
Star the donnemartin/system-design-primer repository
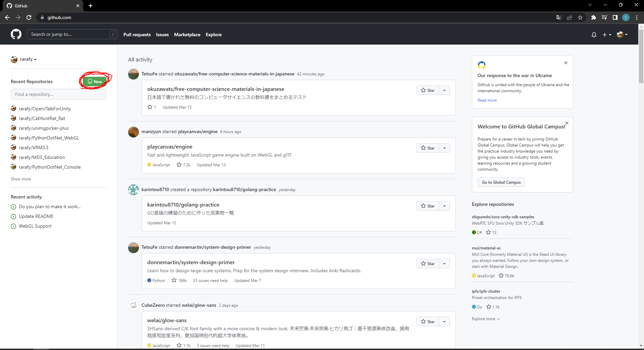428,264
